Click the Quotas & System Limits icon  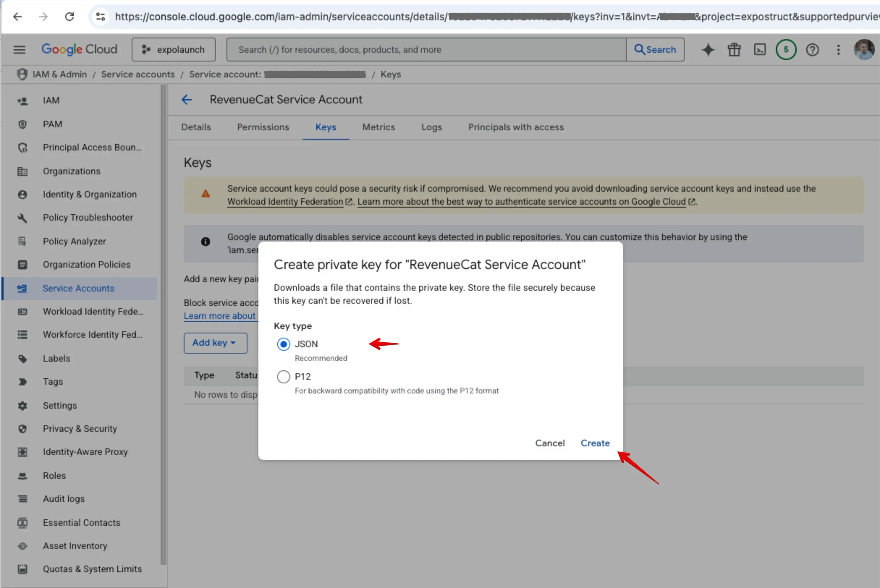[22, 569]
